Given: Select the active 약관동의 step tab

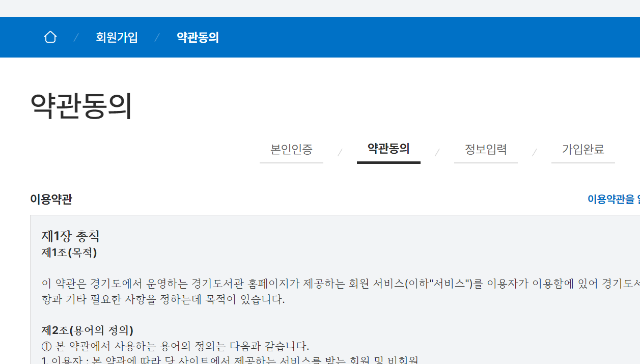Looking at the screenshot, I should pyautogui.click(x=388, y=149).
